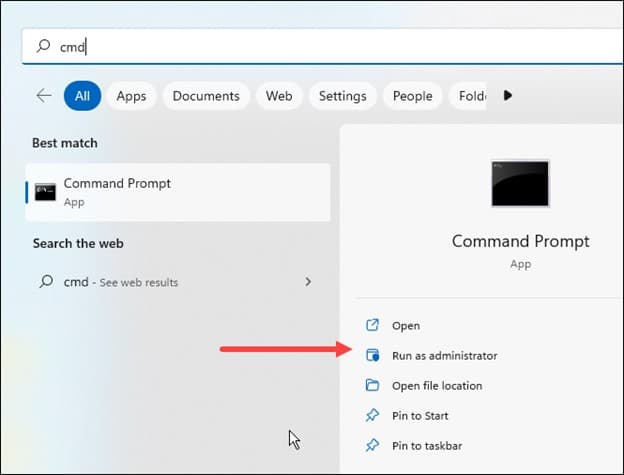This screenshot has width=624, height=475.
Task: Switch to the partially visible Folders tab
Action: (468, 96)
